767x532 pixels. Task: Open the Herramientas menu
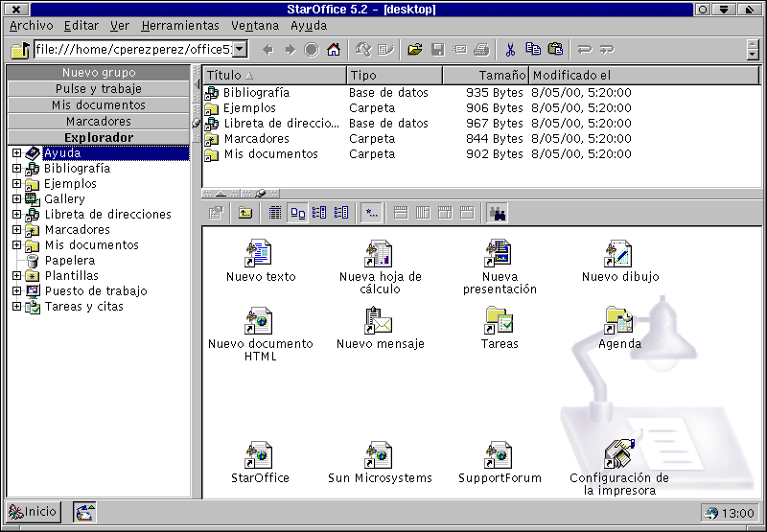pyautogui.click(x=179, y=26)
